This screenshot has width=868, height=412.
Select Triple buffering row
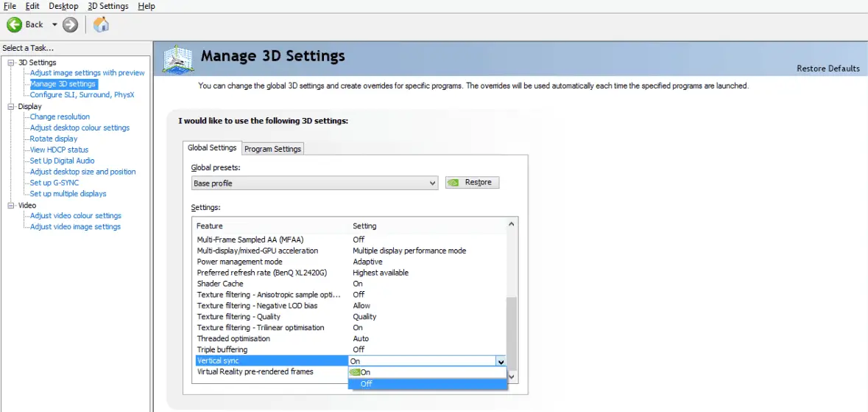pos(350,350)
